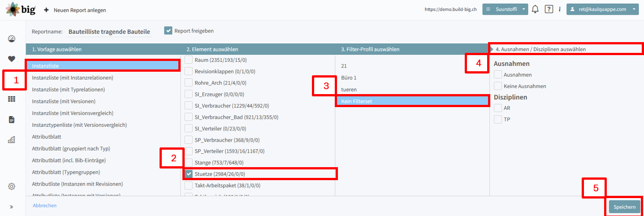The height and width of the screenshot is (216, 644).
Task: Click the 1. Vorlage auswählen header
Action: click(103, 49)
